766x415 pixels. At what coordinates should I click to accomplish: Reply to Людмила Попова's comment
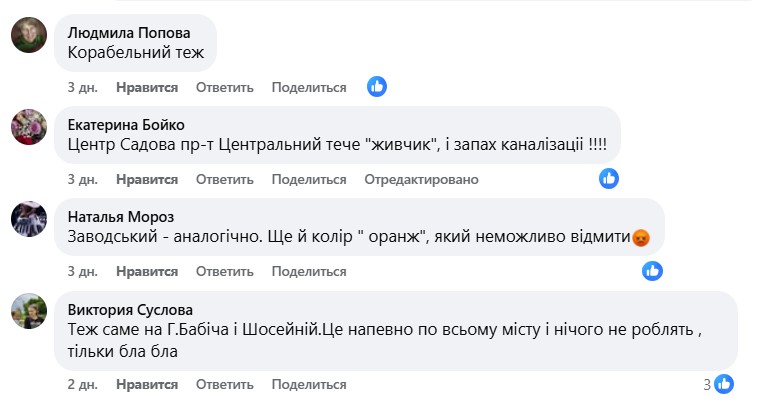pos(225,88)
